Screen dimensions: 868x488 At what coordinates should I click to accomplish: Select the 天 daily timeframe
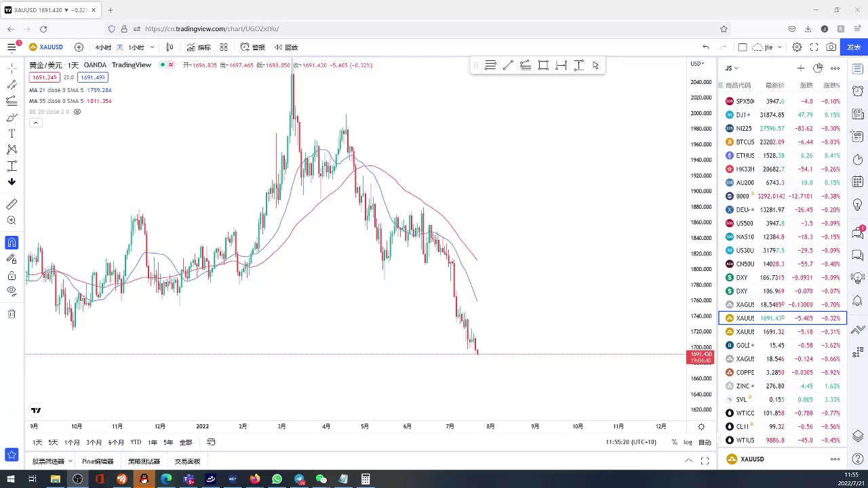[120, 47]
